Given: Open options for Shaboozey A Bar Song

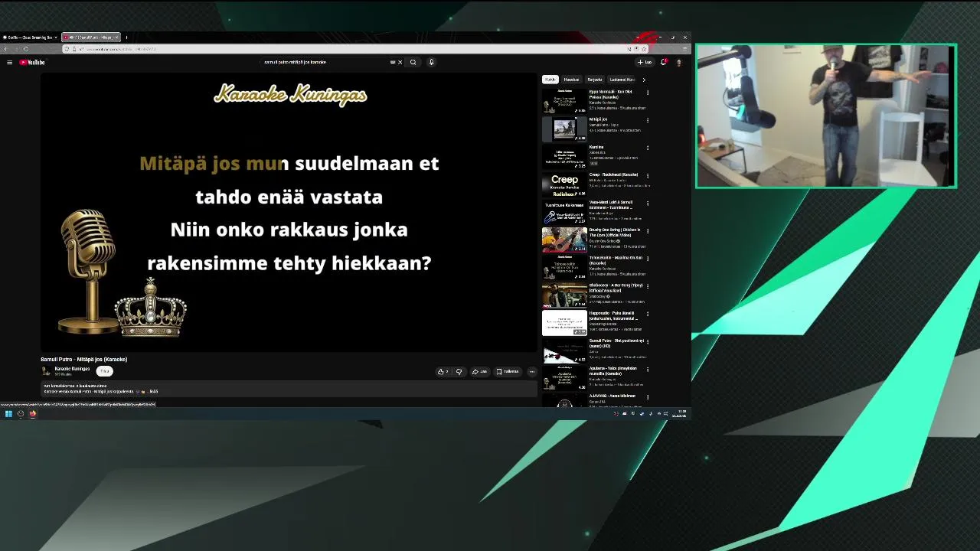Looking at the screenshot, I should (x=648, y=286).
